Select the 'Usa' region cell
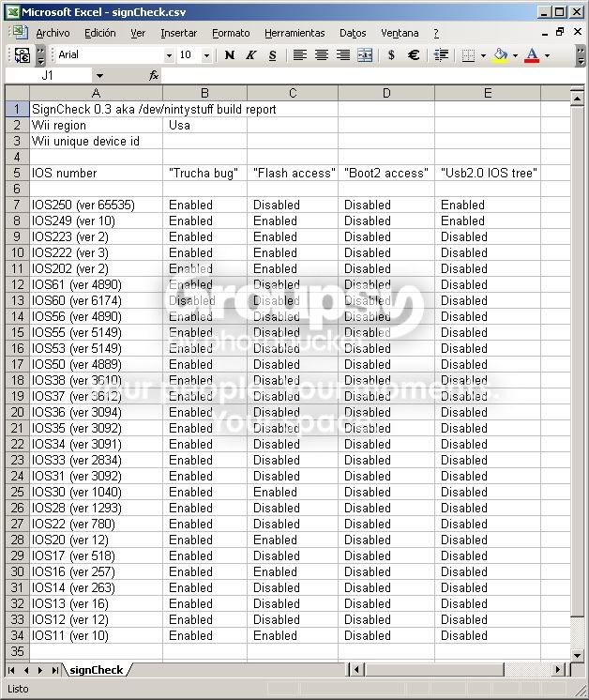The height and width of the screenshot is (700, 589). [204, 126]
